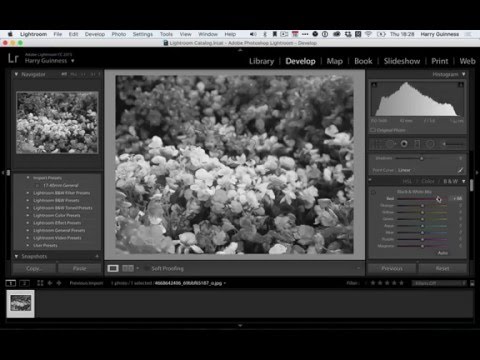
Task: Open the Photo menu
Action: tap(119, 34)
